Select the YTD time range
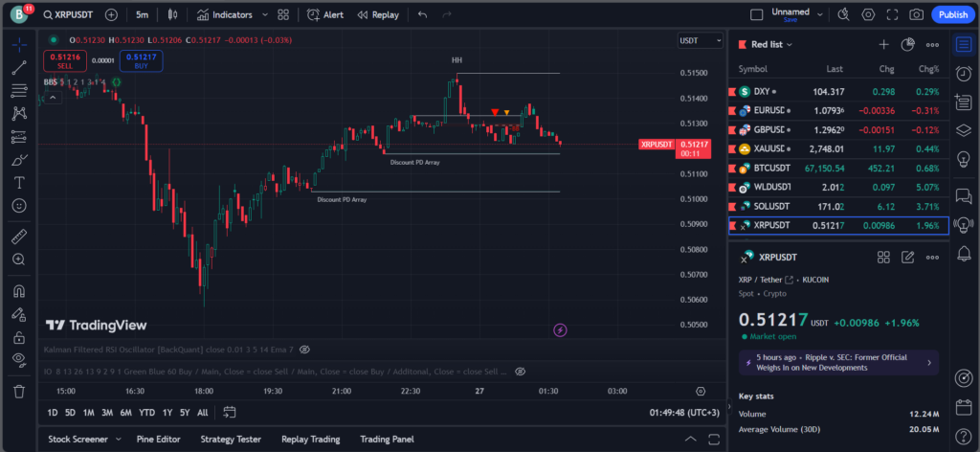The image size is (980, 452). (146, 413)
